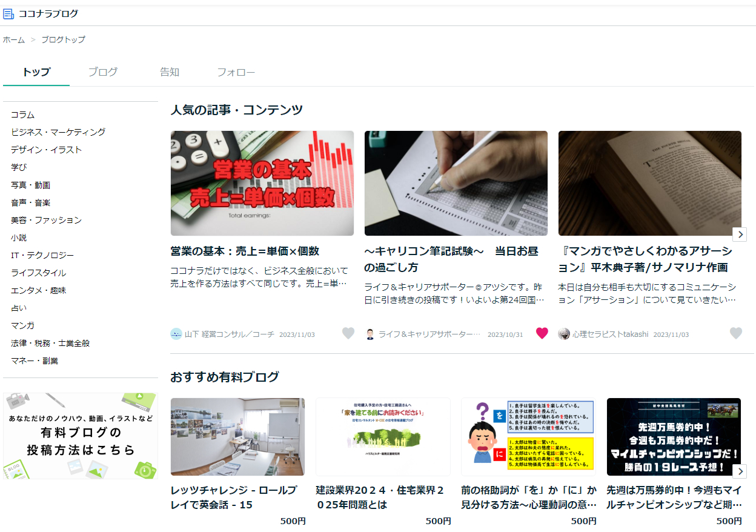Click the ココナラブログ header text
This screenshot has height=532, width=756.
(x=48, y=13)
